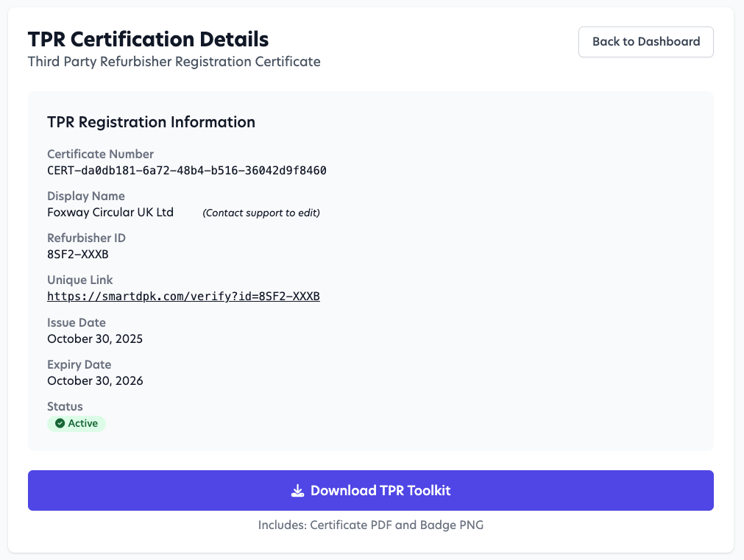
Task: Click the Includes Certificate PDF and Badge PNG text
Action: 371,525
